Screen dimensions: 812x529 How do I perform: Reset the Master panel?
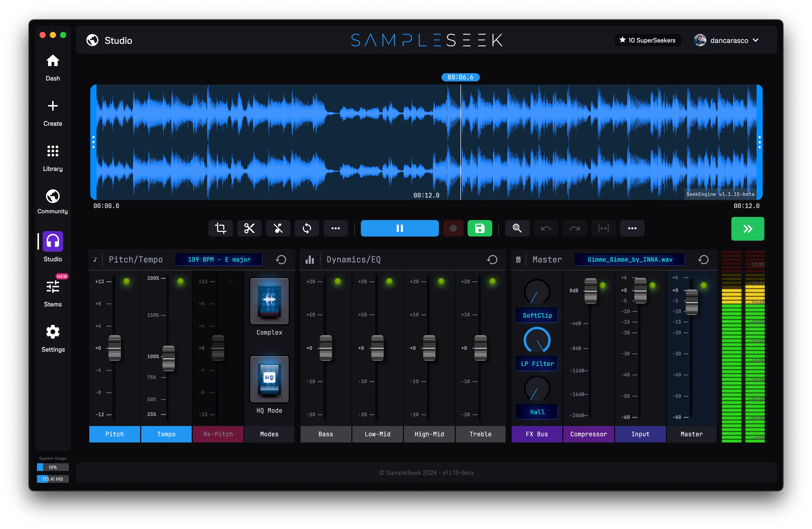(x=703, y=260)
